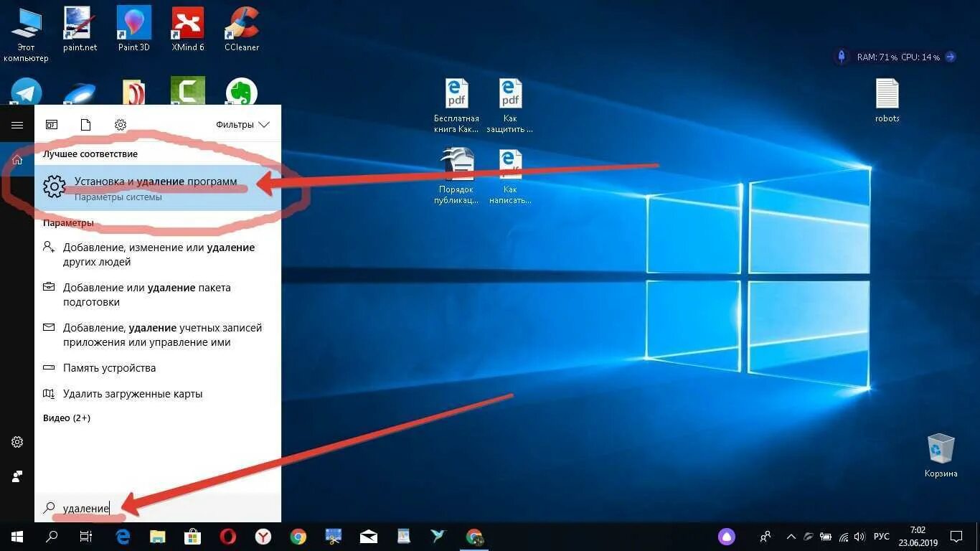
Task: Select the Бесплатная книга PDF file
Action: point(456,105)
